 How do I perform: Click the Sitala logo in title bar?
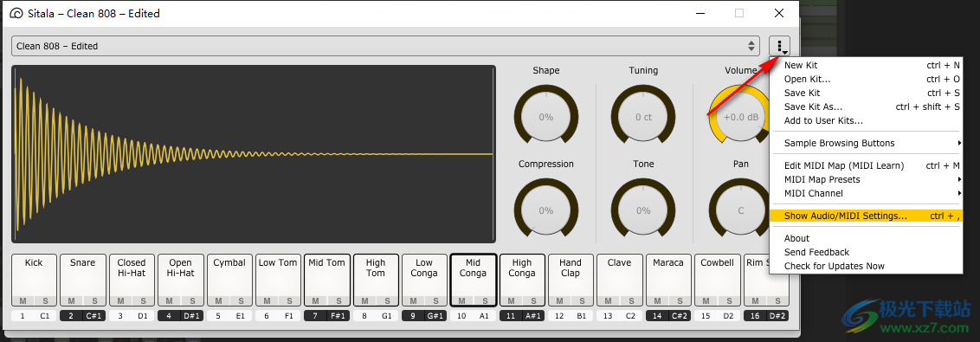click(16, 13)
